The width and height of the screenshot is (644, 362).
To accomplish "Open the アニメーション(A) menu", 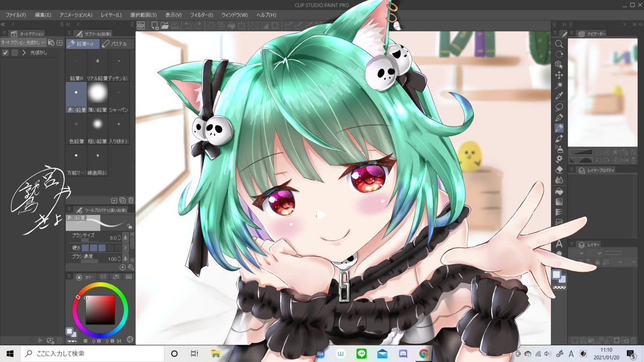I will point(76,15).
